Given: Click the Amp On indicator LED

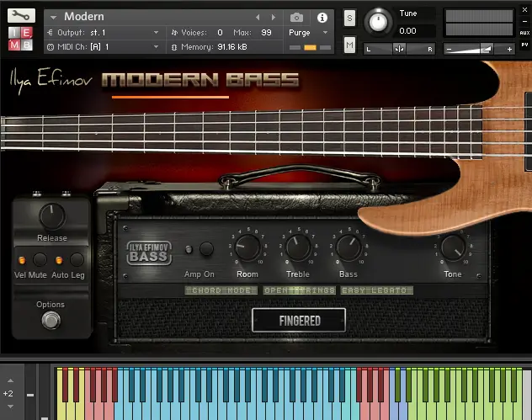Looking at the screenshot, I should (x=189, y=250).
